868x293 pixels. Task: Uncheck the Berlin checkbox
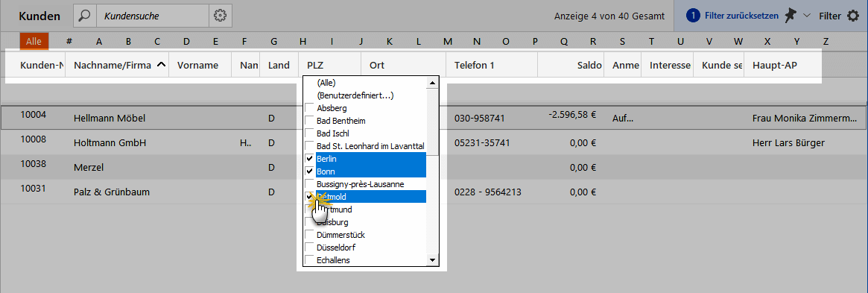pyautogui.click(x=309, y=159)
